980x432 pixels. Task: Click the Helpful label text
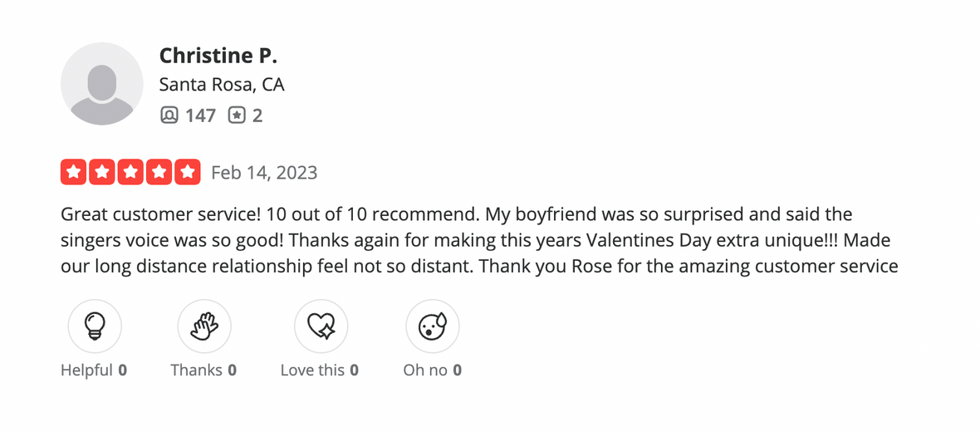[x=86, y=370]
